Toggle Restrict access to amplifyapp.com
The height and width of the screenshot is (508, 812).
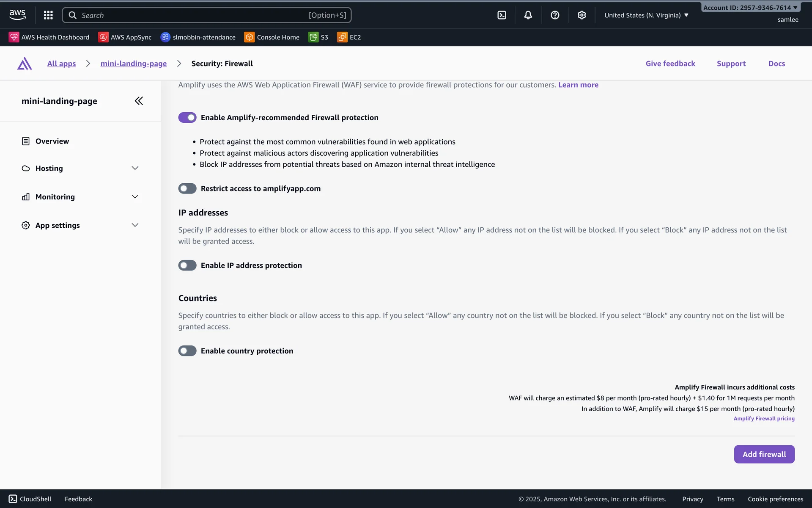[187, 188]
